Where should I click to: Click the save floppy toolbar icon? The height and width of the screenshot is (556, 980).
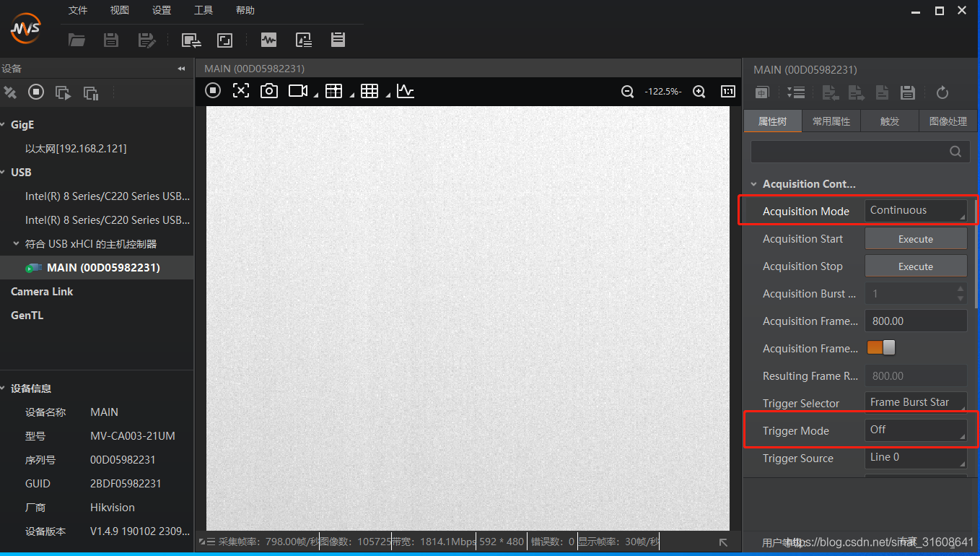point(111,40)
